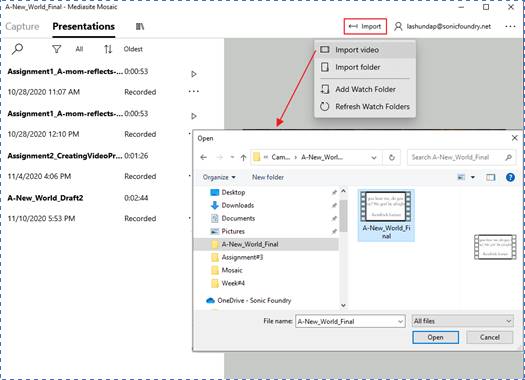This screenshot has height=380, width=525.
Task: Click Cancel in the Open dialog
Action: tap(490, 337)
